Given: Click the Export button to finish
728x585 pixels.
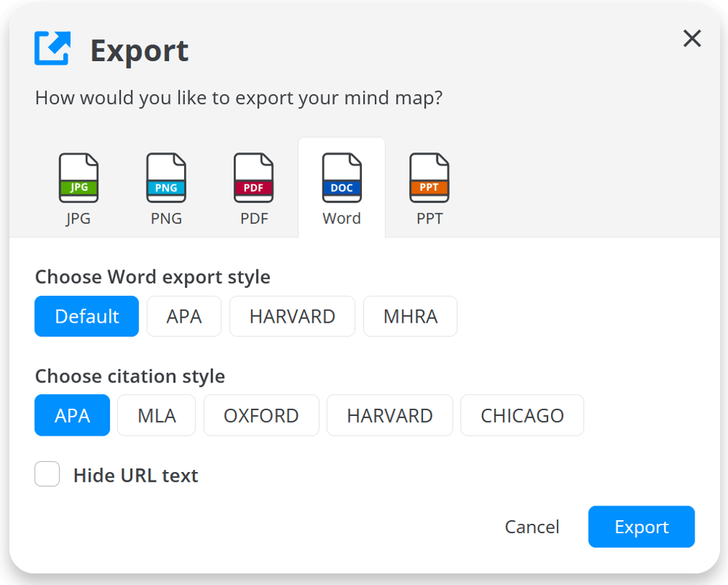Looking at the screenshot, I should coord(641,526).
